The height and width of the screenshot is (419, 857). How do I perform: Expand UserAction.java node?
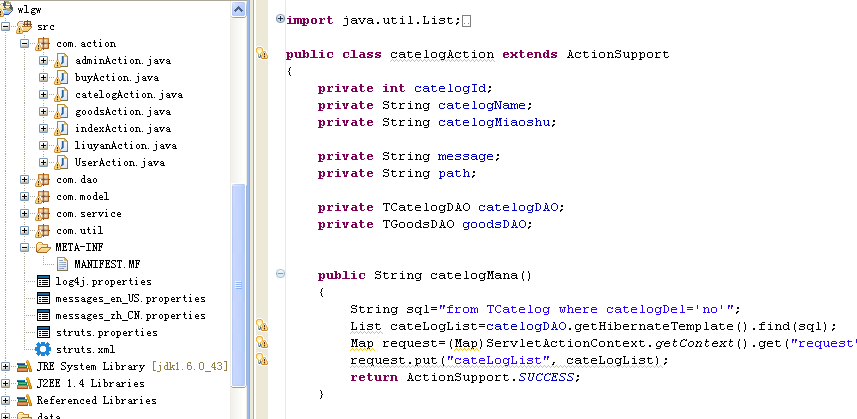tap(44, 162)
